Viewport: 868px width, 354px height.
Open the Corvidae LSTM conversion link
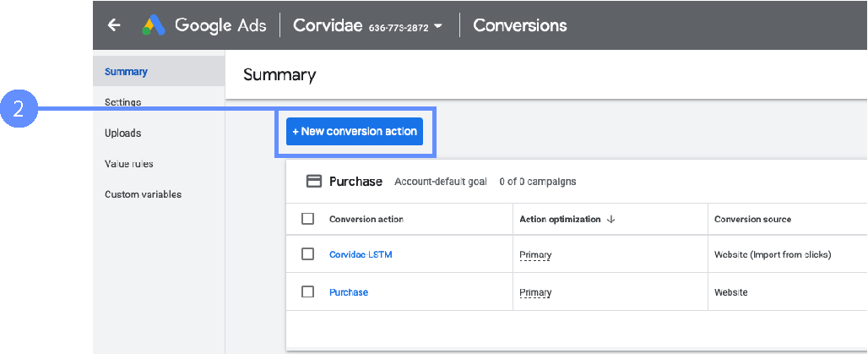click(361, 254)
